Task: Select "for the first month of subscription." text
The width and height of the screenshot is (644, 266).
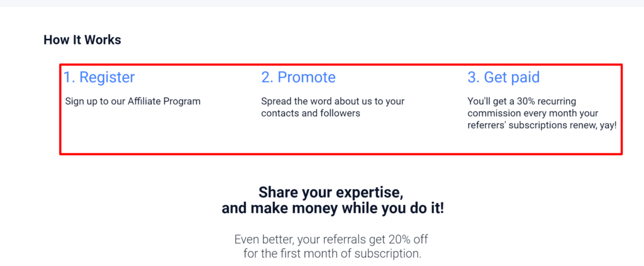Action: [x=332, y=253]
